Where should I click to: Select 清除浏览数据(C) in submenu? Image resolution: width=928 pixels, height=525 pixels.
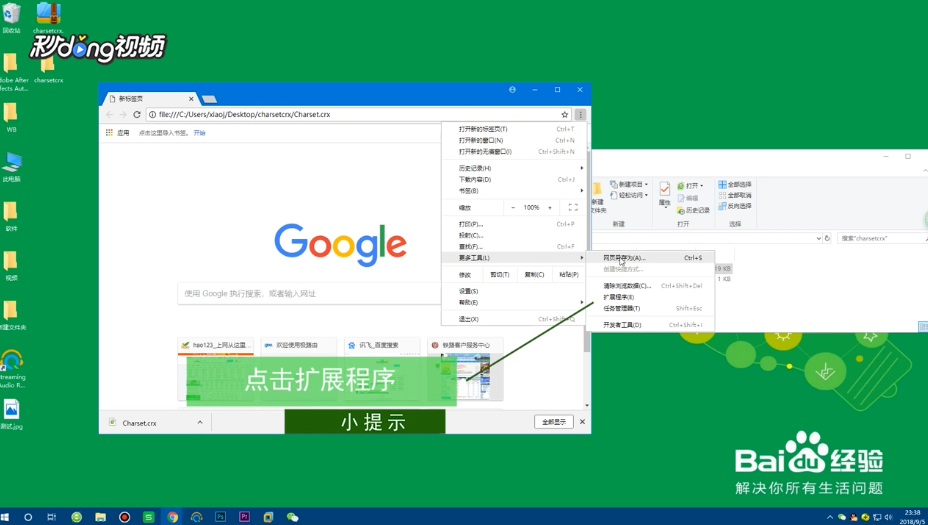point(650,286)
